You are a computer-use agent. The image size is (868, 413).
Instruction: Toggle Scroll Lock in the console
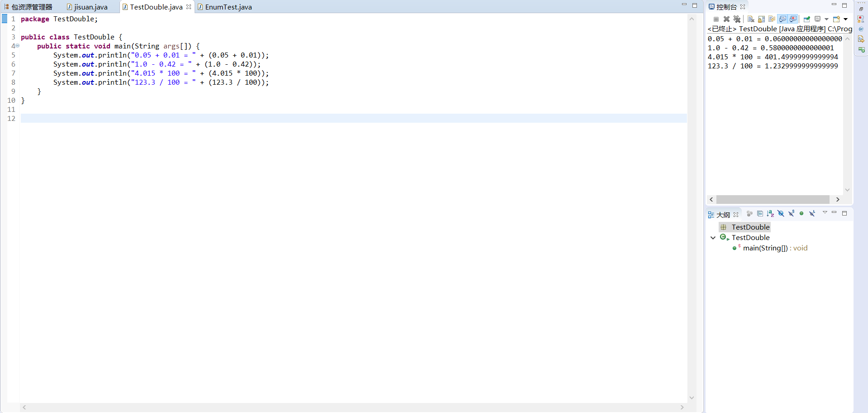point(761,19)
